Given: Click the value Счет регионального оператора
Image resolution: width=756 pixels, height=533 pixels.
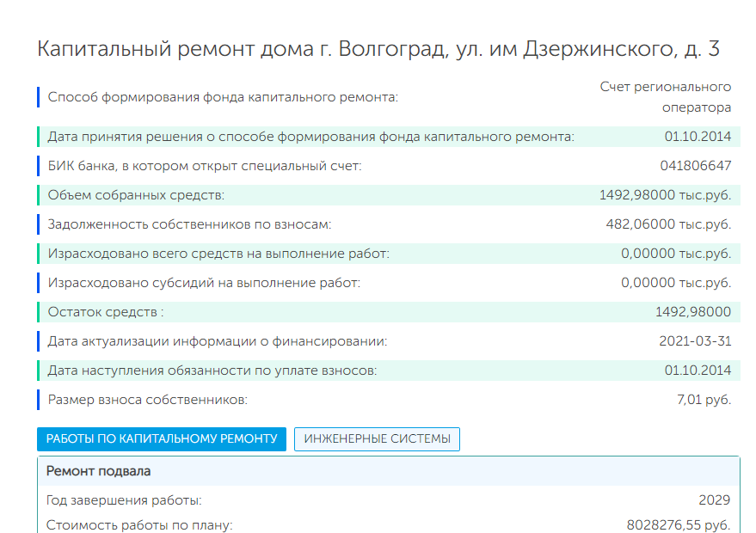Looking at the screenshot, I should click(x=666, y=97).
